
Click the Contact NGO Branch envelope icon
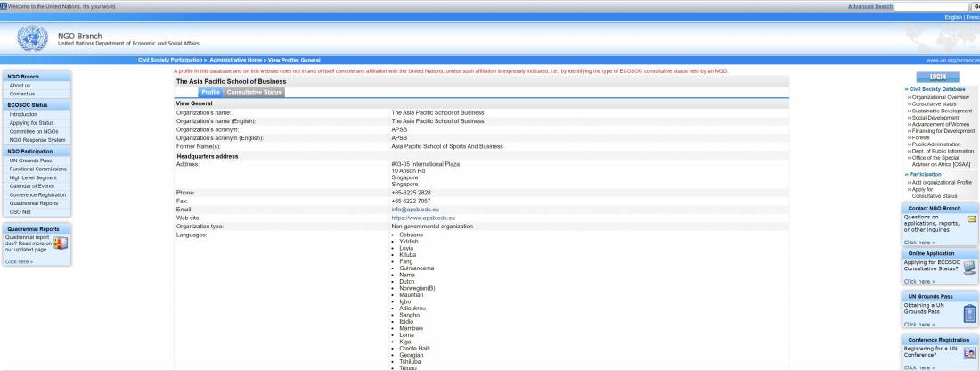[971, 219]
